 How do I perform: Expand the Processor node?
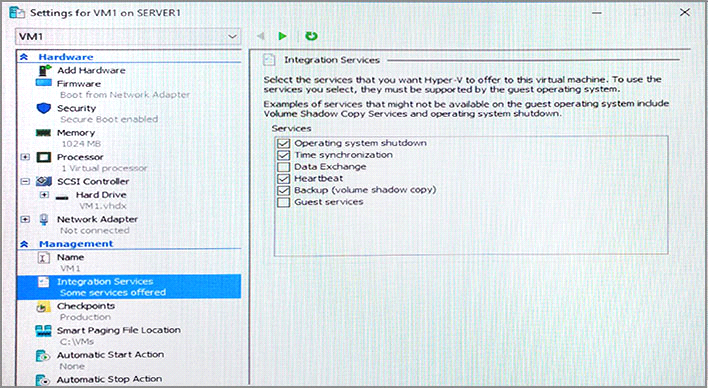(x=25, y=157)
